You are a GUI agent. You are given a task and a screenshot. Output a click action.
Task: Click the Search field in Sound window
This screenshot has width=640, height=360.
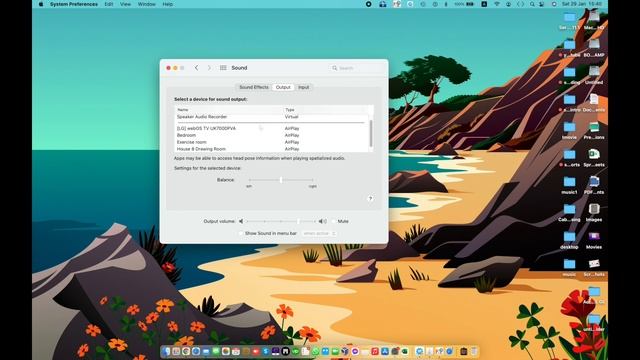[356, 68]
